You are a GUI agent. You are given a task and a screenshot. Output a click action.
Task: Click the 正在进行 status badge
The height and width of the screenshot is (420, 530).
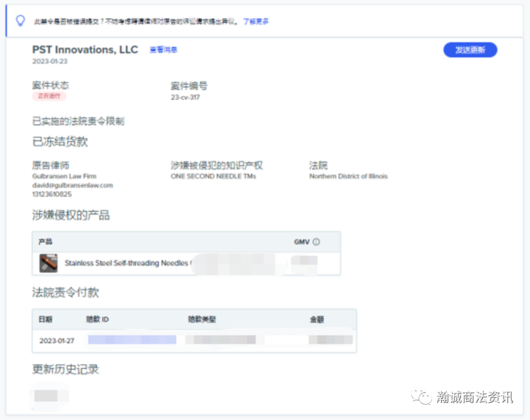coord(49,96)
